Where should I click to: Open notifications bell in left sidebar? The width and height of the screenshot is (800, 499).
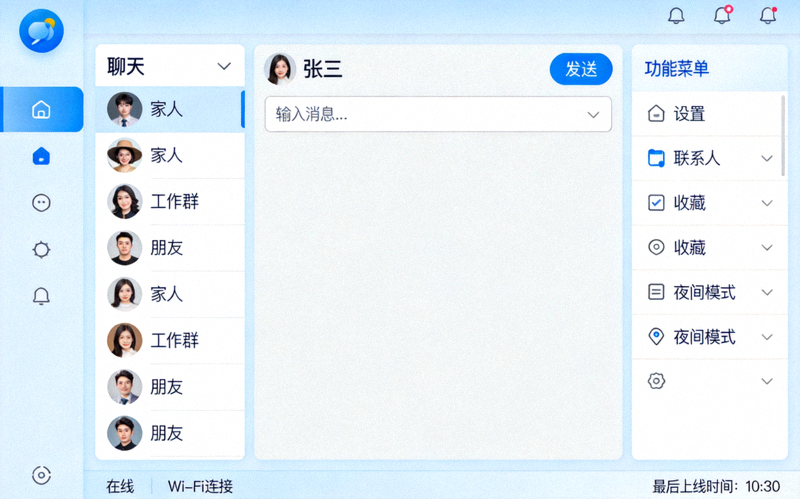pyautogui.click(x=41, y=296)
